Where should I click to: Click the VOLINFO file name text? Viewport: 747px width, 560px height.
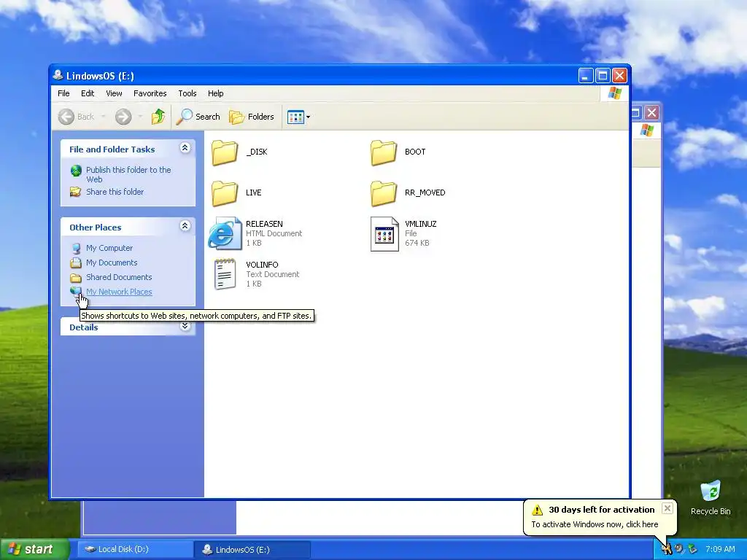coord(262,265)
